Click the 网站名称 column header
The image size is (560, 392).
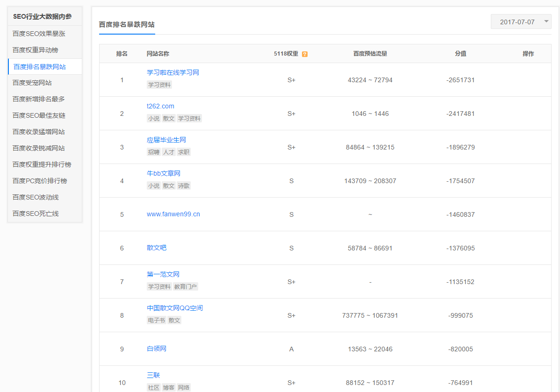(x=158, y=54)
